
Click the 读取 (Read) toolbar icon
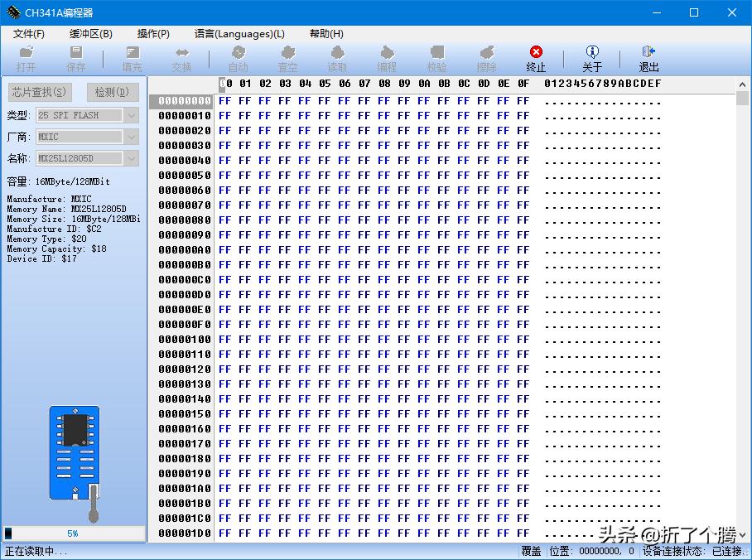[338, 59]
